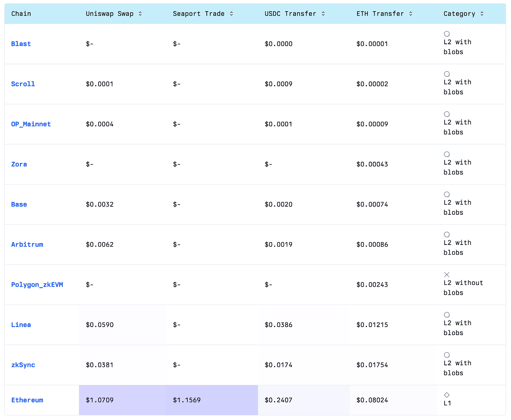
Task: Open the Zora chain link
Action: click(x=19, y=164)
